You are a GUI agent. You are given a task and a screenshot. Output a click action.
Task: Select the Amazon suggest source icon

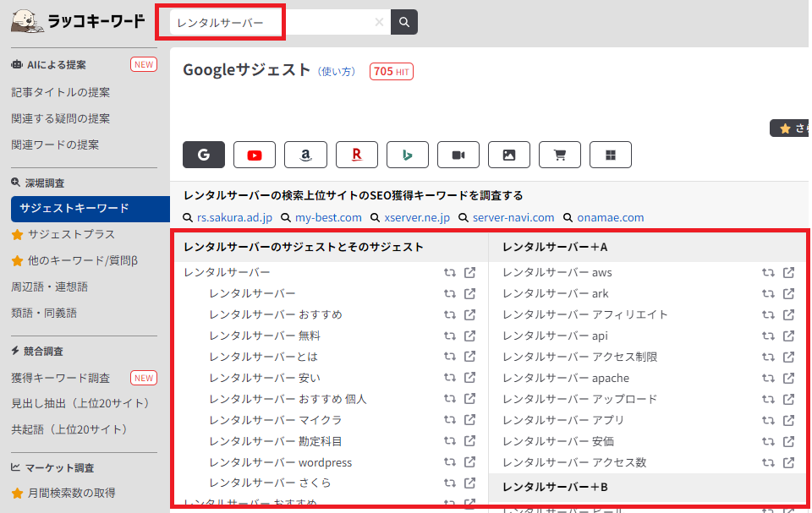[x=305, y=155]
